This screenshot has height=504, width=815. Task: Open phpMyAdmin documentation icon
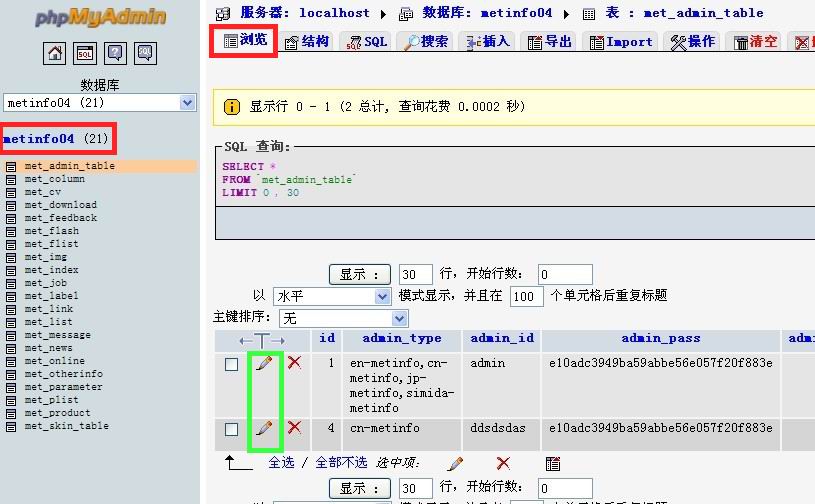(x=115, y=53)
